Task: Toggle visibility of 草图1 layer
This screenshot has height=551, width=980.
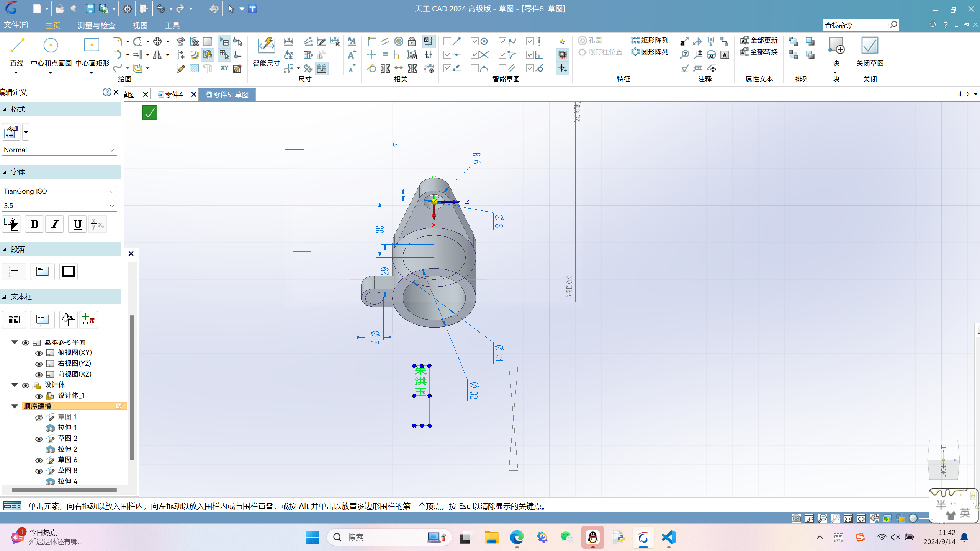Action: coord(39,417)
